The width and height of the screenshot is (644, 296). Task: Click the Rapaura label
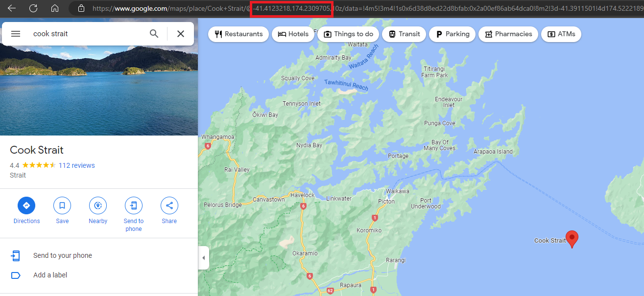coord(351,285)
